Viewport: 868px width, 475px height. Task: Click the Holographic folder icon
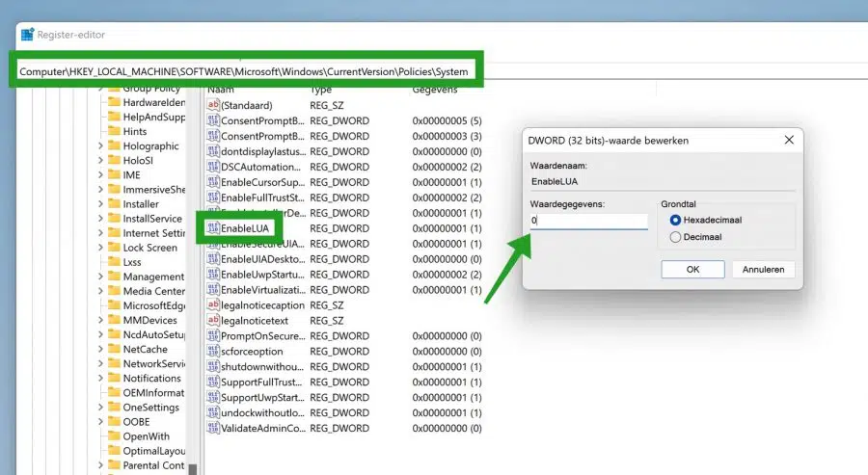point(114,145)
